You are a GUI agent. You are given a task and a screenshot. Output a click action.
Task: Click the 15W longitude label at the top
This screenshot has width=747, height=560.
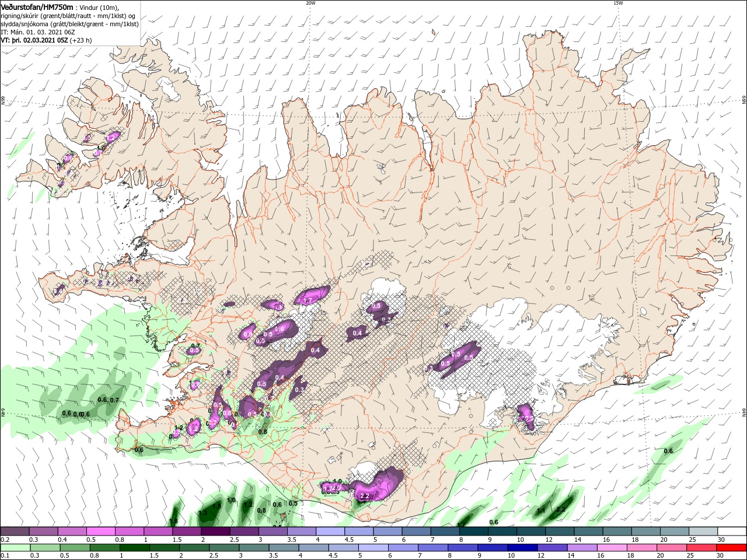618,3
